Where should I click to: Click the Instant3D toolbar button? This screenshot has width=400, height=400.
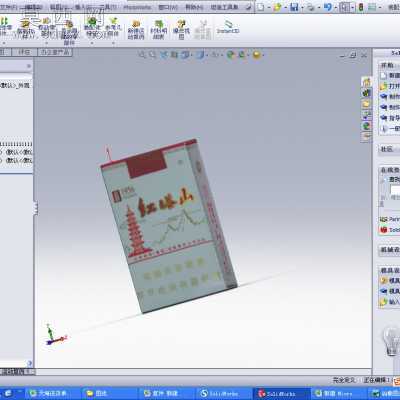[x=228, y=27]
